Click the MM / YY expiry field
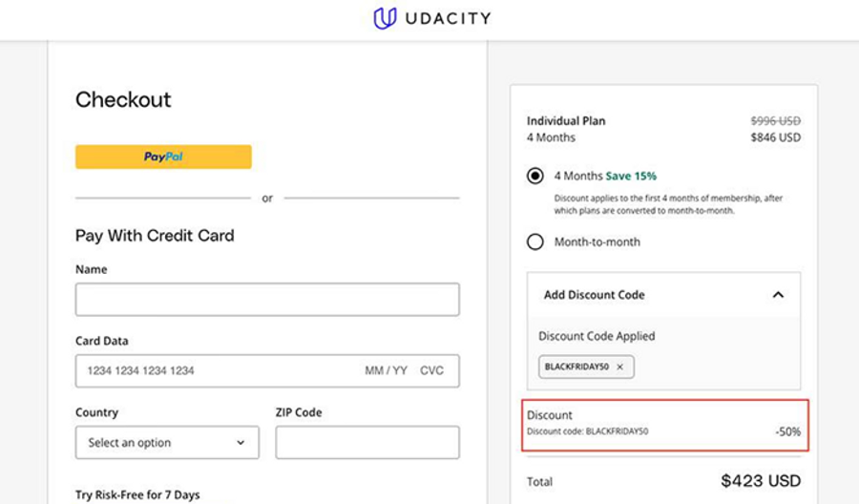The image size is (859, 504). point(386,370)
